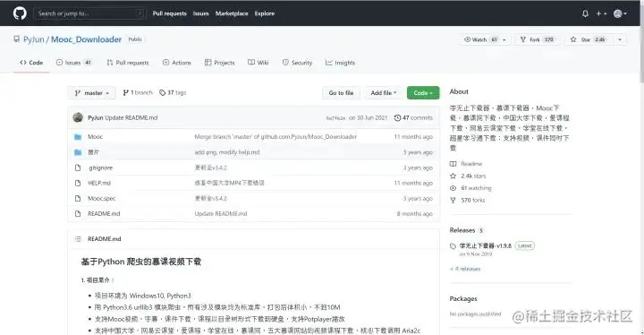Open the Merge branch 'master' commit message
Screen dimensions: 644x335
click(x=275, y=137)
